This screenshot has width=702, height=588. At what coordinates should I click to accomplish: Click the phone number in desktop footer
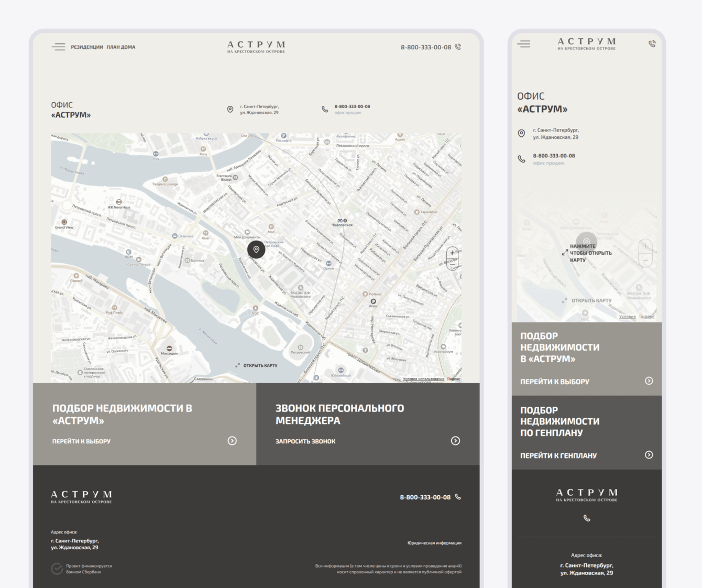(x=425, y=497)
